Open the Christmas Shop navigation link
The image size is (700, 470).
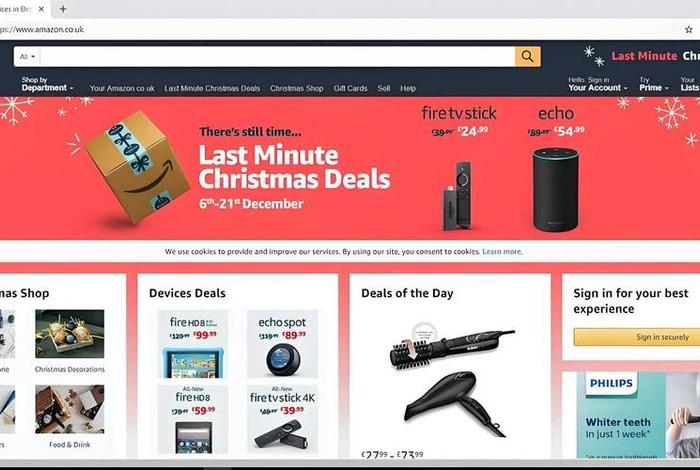(x=296, y=88)
